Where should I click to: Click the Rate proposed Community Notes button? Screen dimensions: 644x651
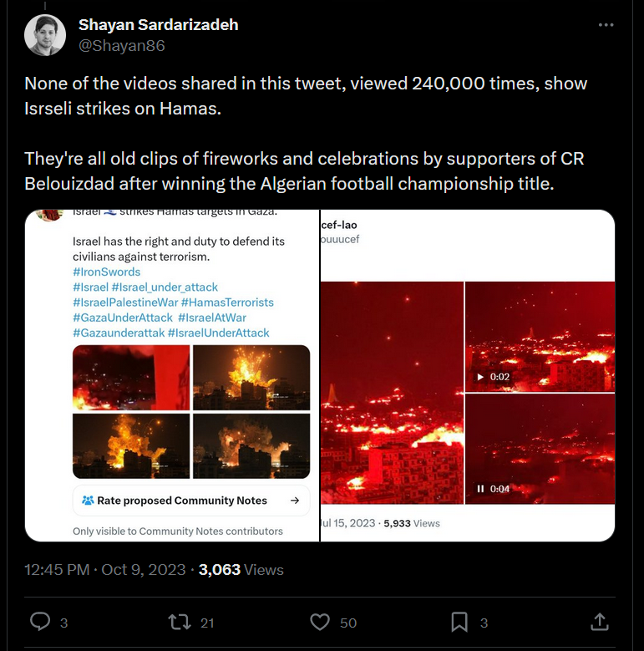click(x=191, y=501)
